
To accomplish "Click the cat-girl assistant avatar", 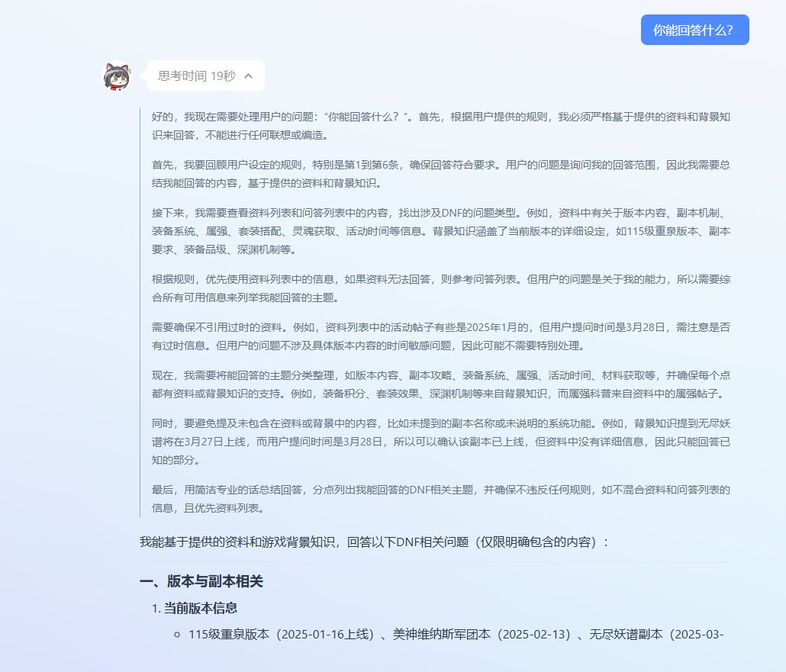I will [x=117, y=76].
